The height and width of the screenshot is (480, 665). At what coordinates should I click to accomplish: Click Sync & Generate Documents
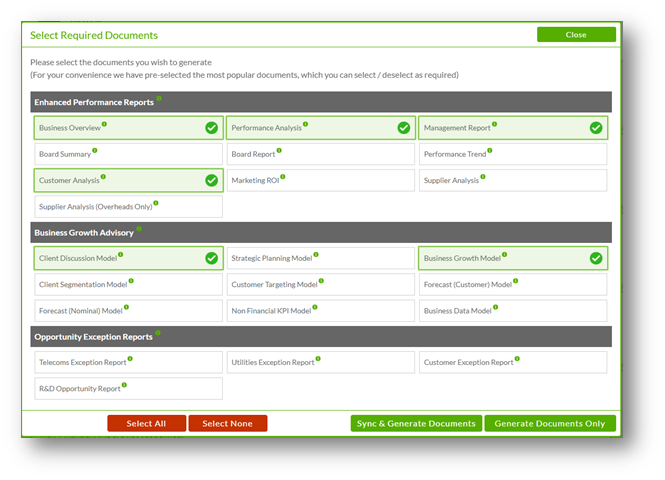click(416, 423)
